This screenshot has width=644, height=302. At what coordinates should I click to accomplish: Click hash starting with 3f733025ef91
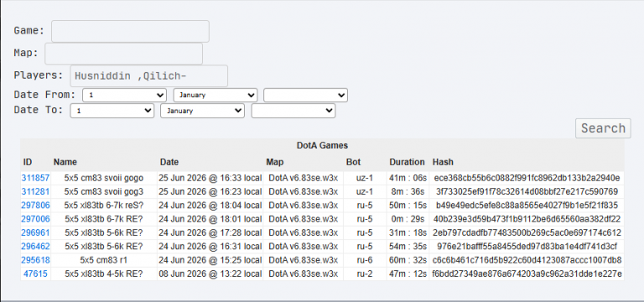[x=527, y=191]
